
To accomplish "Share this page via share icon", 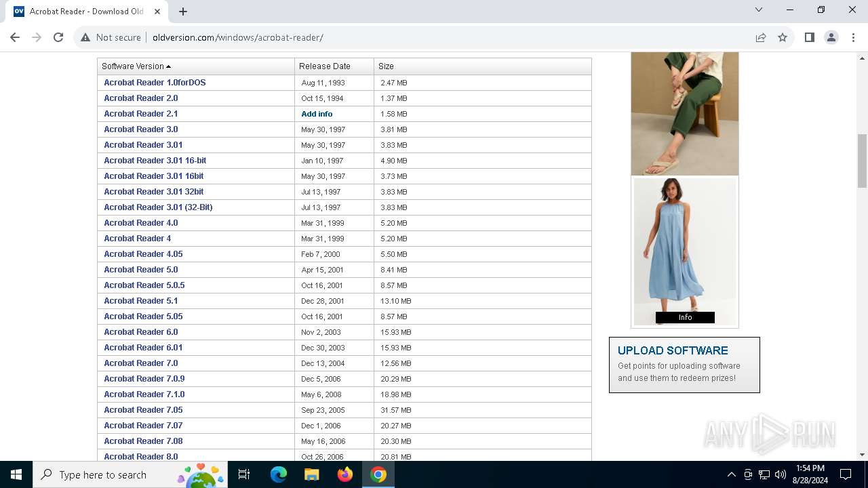I will point(761,37).
